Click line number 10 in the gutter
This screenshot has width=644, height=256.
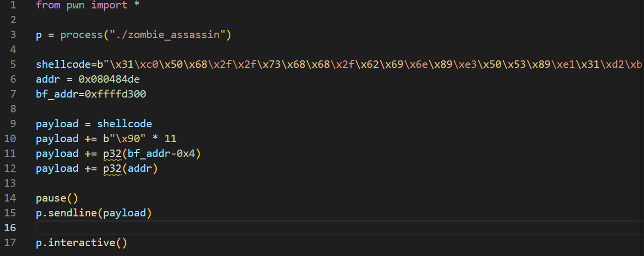pyautogui.click(x=10, y=139)
